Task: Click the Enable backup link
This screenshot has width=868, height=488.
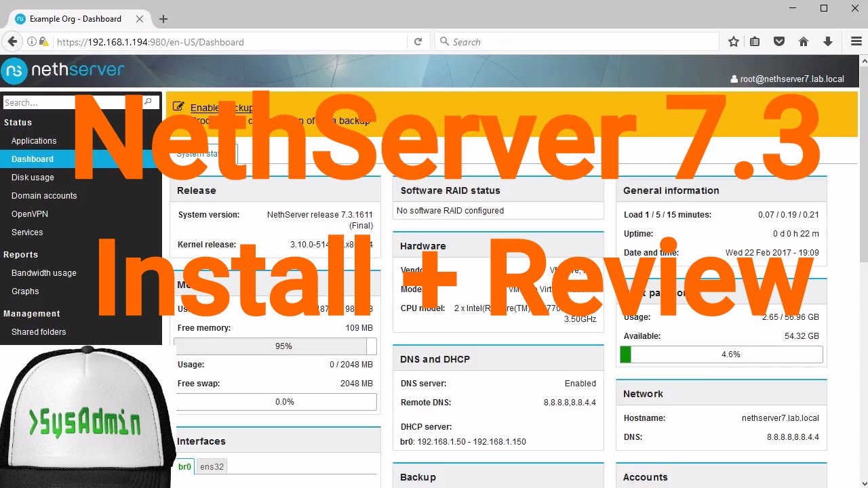Action: pyautogui.click(x=222, y=107)
